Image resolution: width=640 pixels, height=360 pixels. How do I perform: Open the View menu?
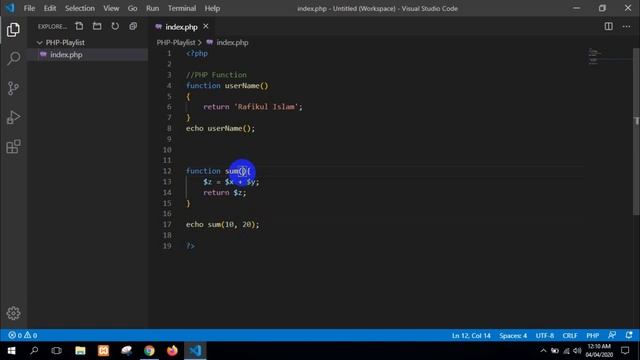pyautogui.click(x=111, y=8)
